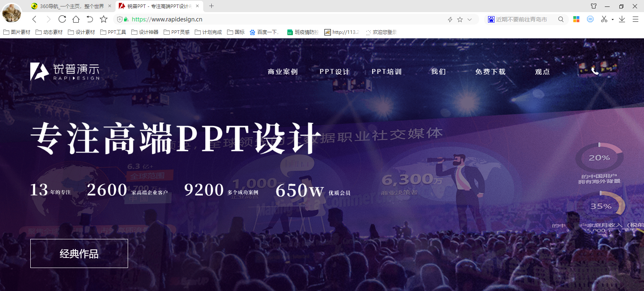Open the browser skin shirt icon
The image size is (644, 291).
coord(593,6)
